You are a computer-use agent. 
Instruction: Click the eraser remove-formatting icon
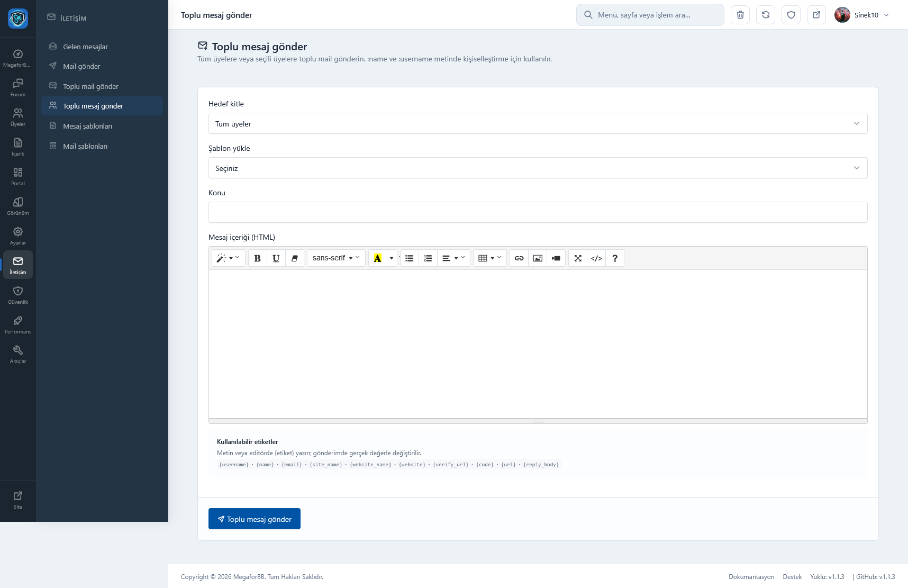[x=295, y=258]
